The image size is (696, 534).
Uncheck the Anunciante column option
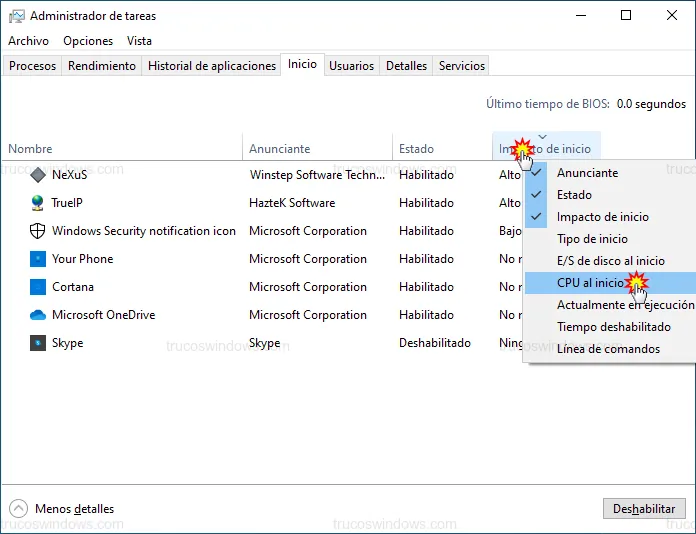tap(587, 173)
